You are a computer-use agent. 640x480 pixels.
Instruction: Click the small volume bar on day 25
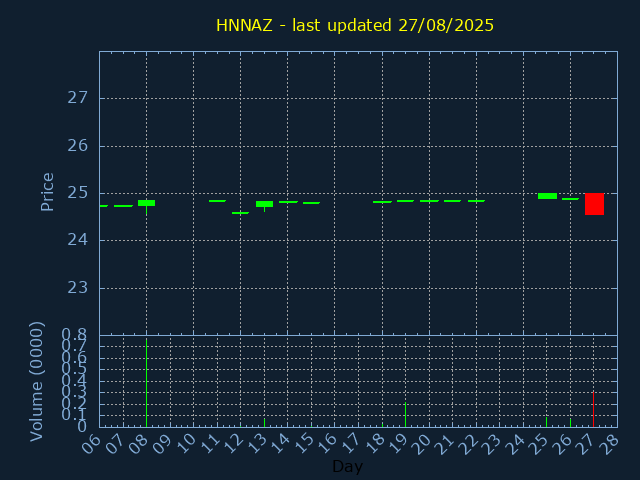click(x=547, y=422)
